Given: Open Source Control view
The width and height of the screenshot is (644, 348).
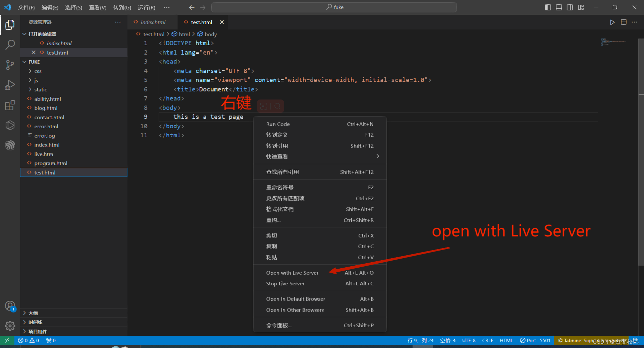Looking at the screenshot, I should pos(10,65).
